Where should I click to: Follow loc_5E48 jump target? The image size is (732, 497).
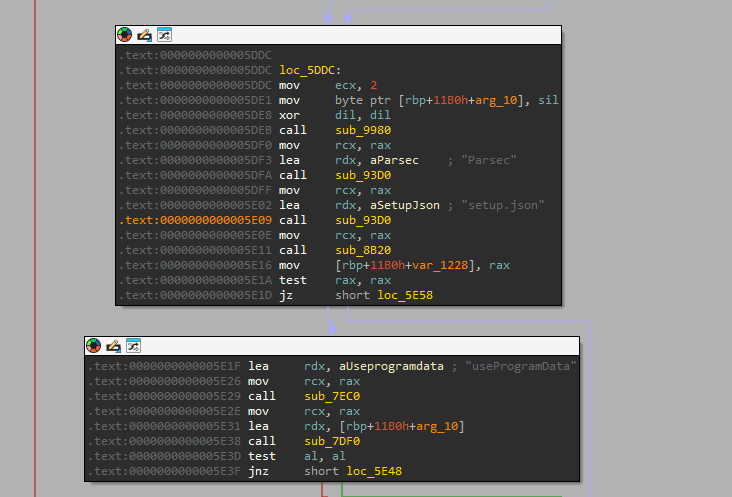tap(374, 471)
